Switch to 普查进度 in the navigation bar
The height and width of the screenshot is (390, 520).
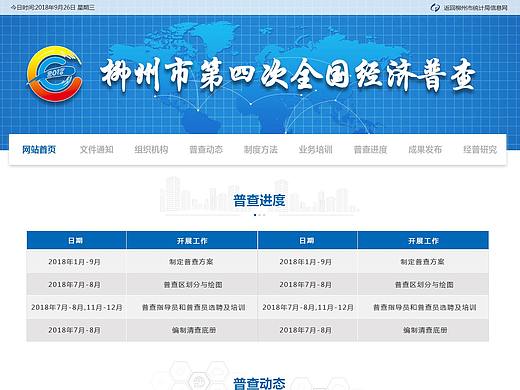370,150
